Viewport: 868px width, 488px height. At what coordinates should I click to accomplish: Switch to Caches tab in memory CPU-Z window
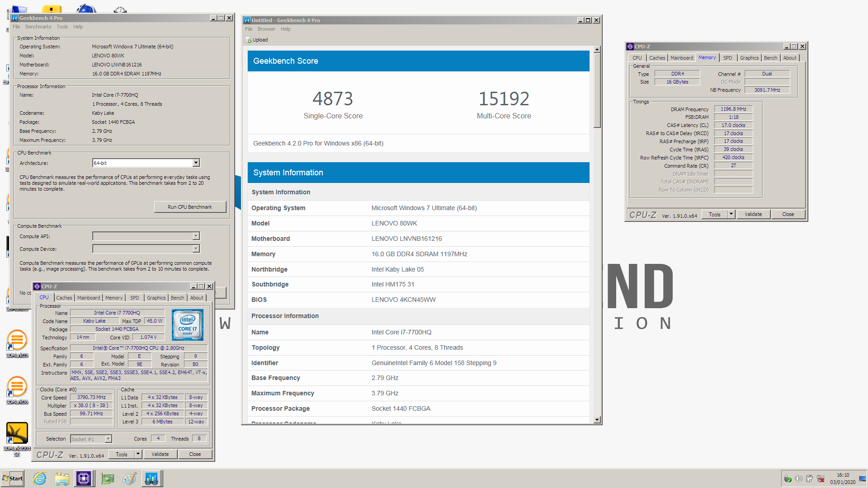[x=657, y=58]
